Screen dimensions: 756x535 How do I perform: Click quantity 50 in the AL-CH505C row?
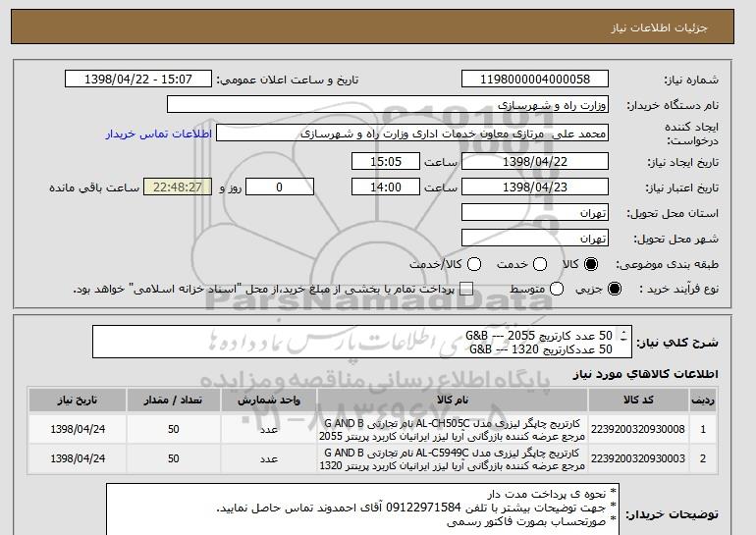(x=174, y=429)
